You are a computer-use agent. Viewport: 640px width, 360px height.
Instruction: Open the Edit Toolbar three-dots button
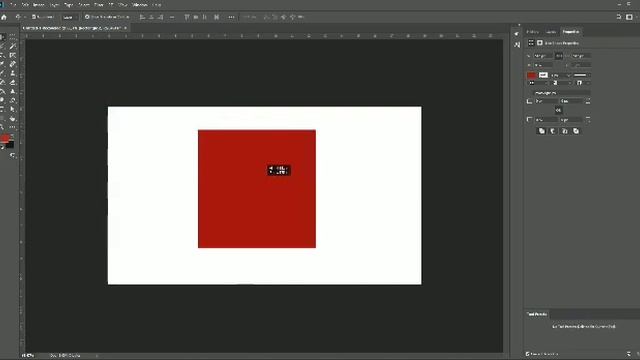coord(13,127)
